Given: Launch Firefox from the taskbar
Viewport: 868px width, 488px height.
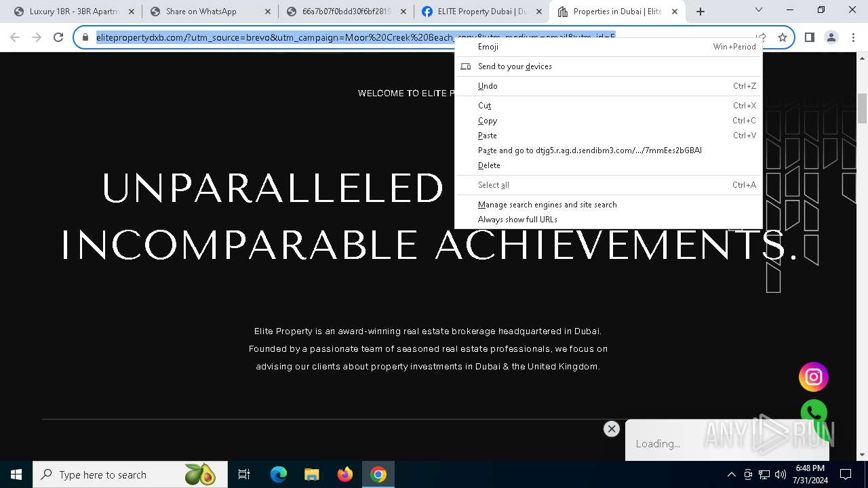Looking at the screenshot, I should point(345,474).
